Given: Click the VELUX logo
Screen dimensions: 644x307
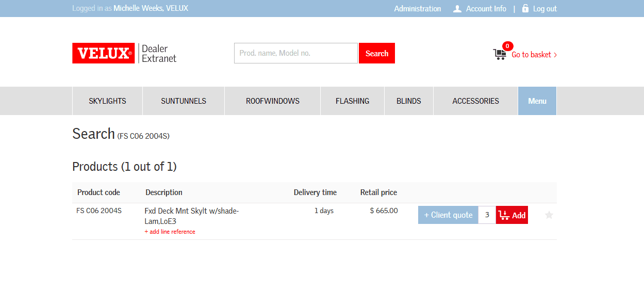Looking at the screenshot, I should [103, 53].
